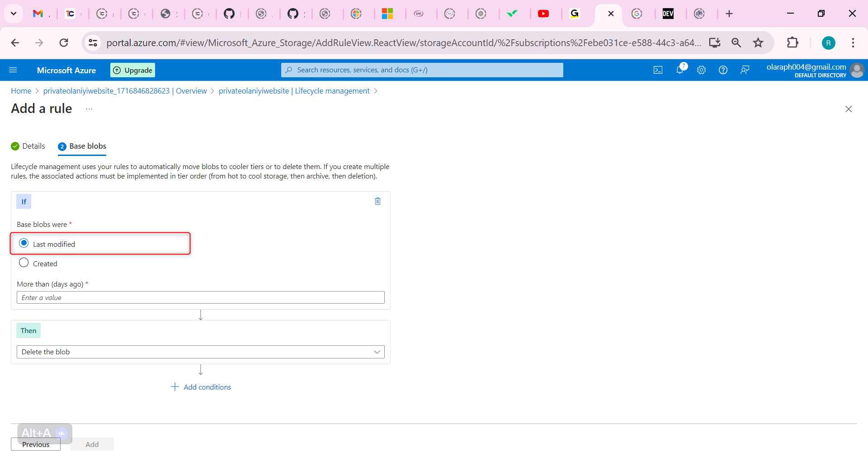Click the account avatar for olaraph004

(x=857, y=70)
